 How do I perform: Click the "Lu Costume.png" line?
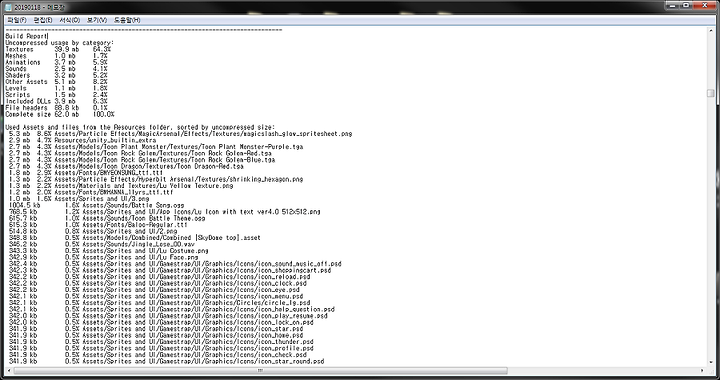pos(109,251)
